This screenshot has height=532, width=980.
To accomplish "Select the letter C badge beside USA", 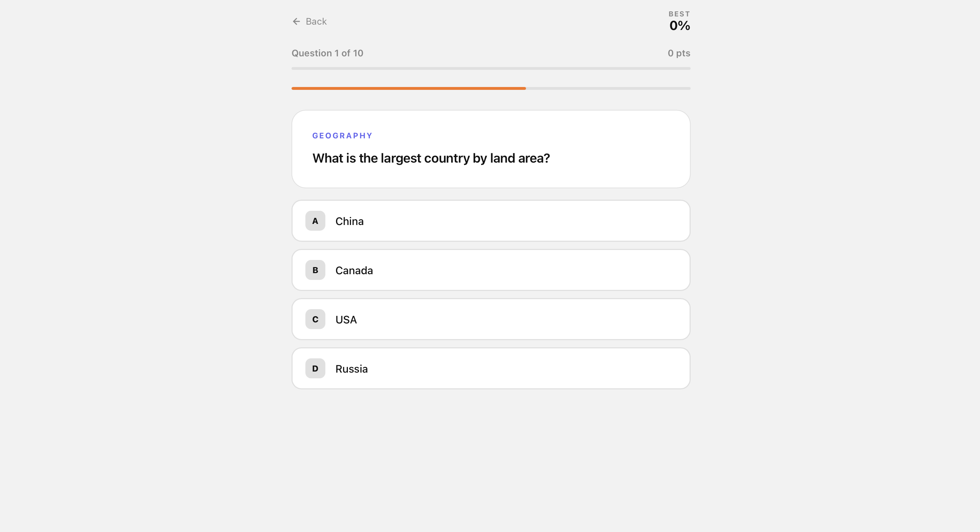I will 315,319.
